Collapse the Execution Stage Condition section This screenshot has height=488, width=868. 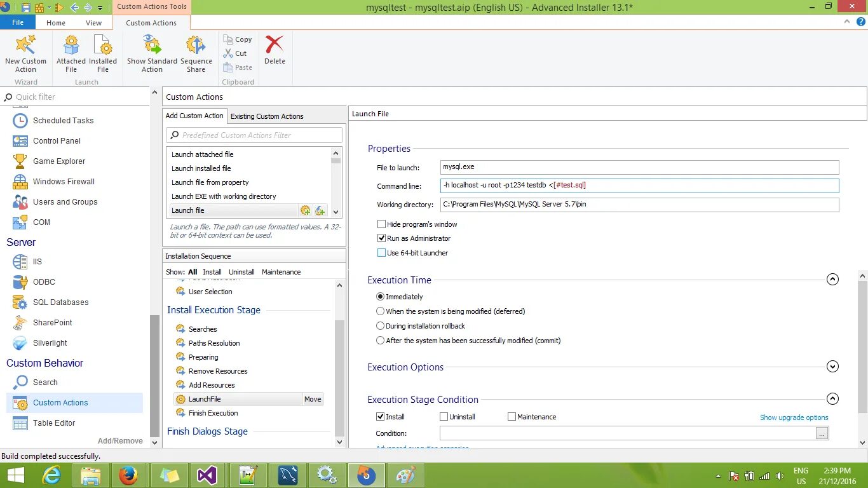click(x=832, y=398)
